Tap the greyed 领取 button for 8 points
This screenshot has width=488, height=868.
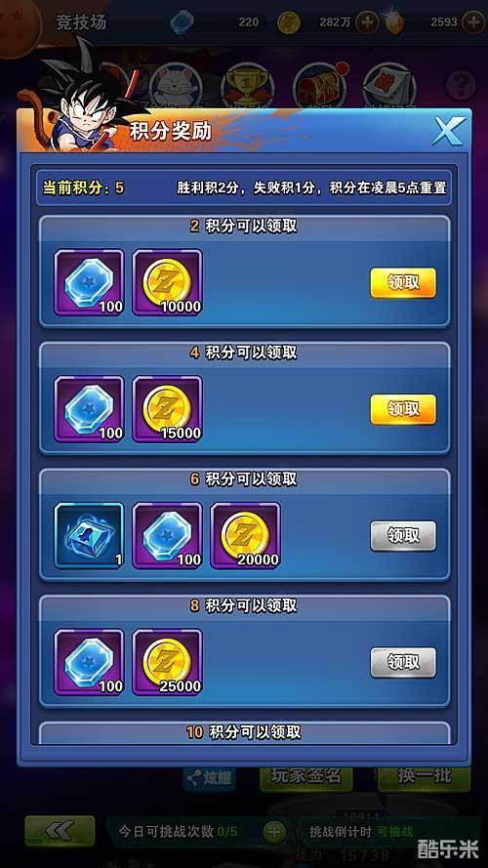[x=403, y=663]
